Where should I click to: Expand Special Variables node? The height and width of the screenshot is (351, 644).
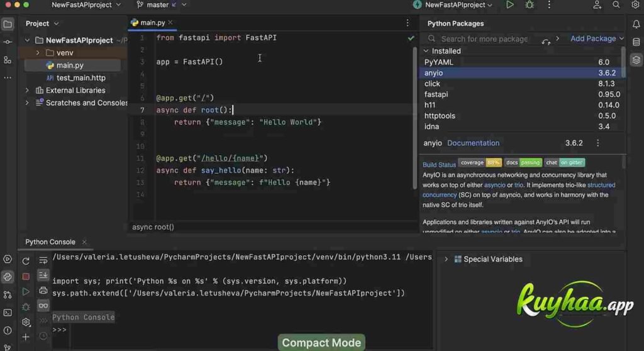(x=446, y=259)
